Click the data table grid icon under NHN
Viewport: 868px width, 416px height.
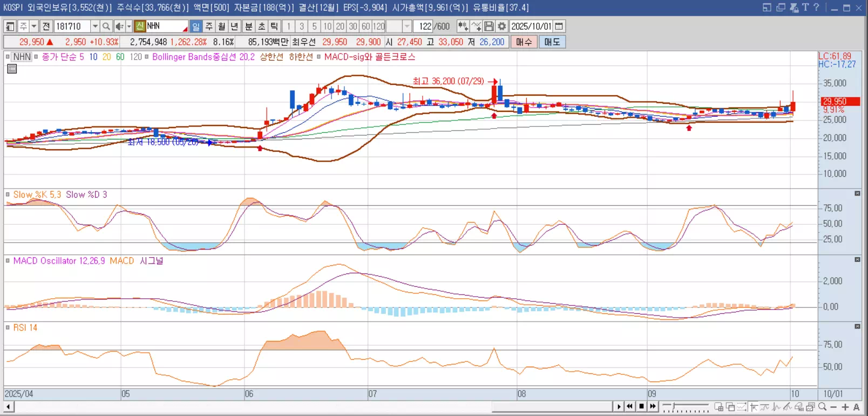click(x=12, y=69)
